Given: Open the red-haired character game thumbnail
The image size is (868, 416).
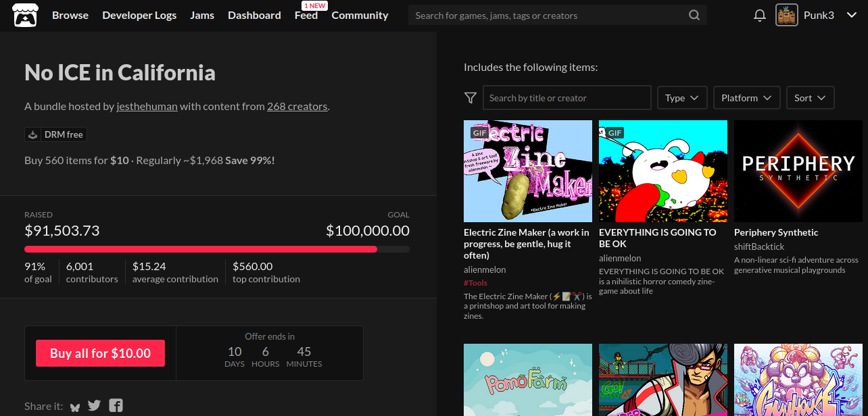Looking at the screenshot, I should [663, 380].
